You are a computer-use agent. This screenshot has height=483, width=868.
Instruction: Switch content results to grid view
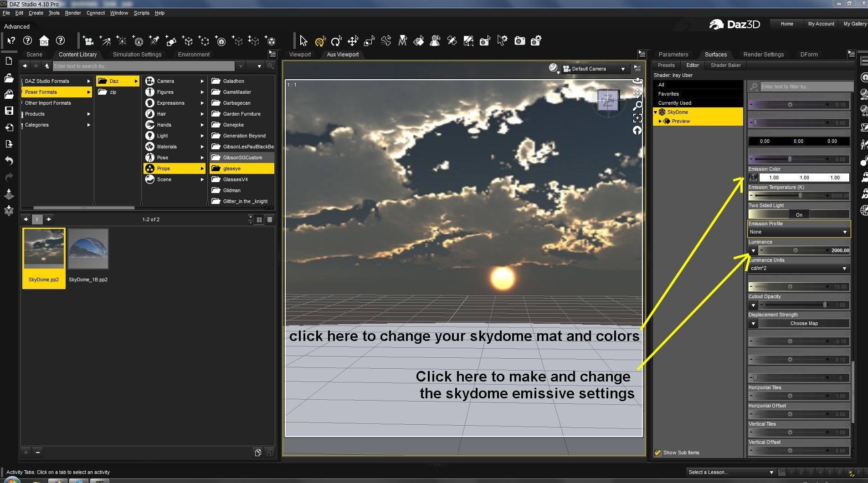(x=259, y=220)
